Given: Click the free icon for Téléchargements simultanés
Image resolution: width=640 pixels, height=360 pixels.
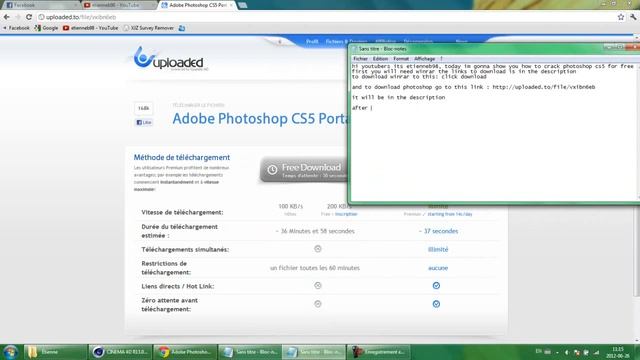Looking at the screenshot, I should (318, 249).
